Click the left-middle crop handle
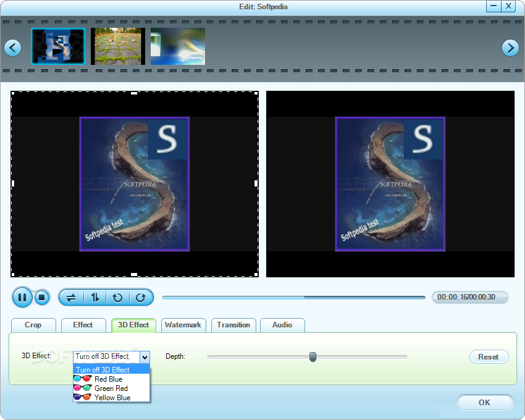This screenshot has width=525, height=420. point(13,183)
